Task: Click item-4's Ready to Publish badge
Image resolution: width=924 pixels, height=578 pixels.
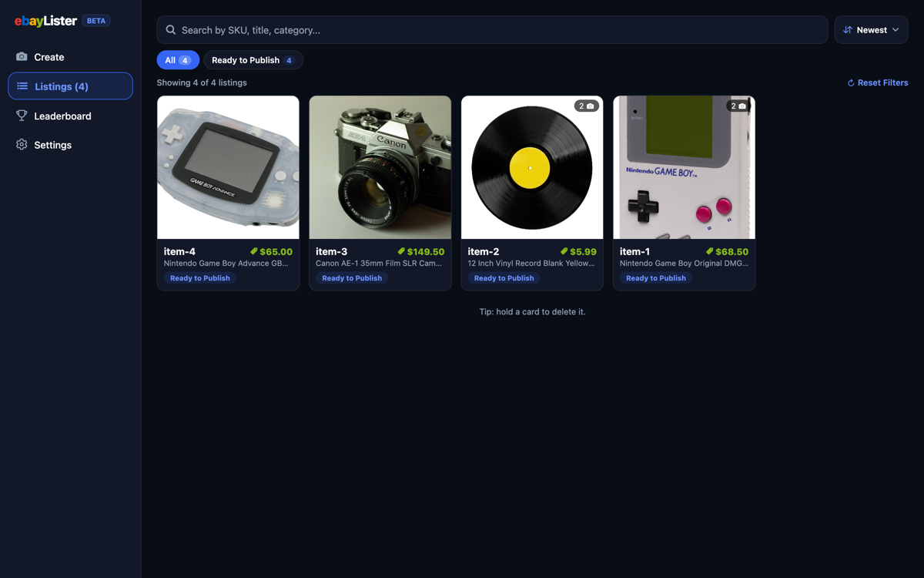Action: point(200,278)
